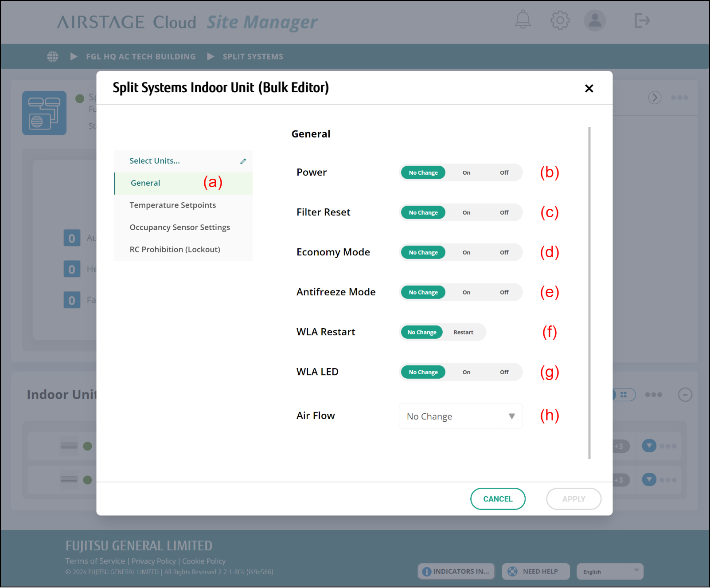Set Power toggle to On
This screenshot has height=588, width=710.
click(x=466, y=173)
